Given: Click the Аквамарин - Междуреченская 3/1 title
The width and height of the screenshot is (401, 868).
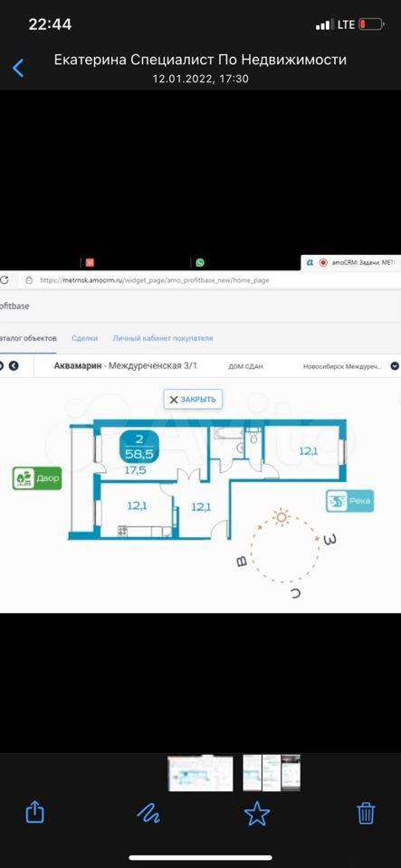Looking at the screenshot, I should (x=125, y=366).
